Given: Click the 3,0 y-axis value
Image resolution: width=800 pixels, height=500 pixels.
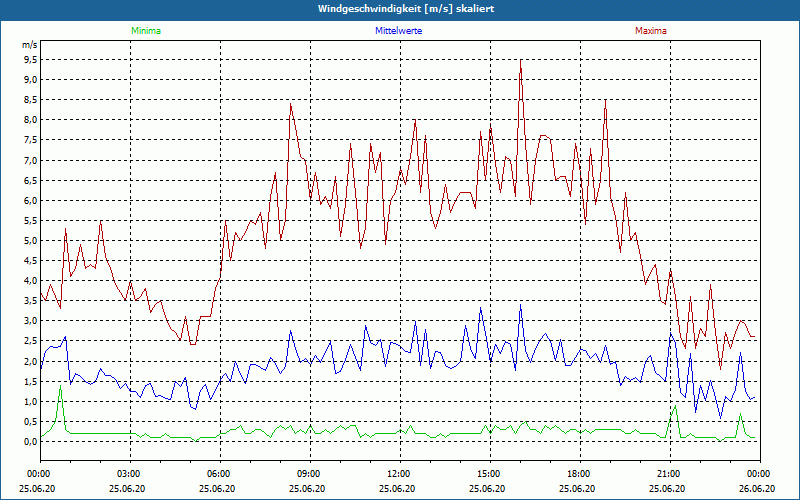Looking at the screenshot, I should click(31, 321).
